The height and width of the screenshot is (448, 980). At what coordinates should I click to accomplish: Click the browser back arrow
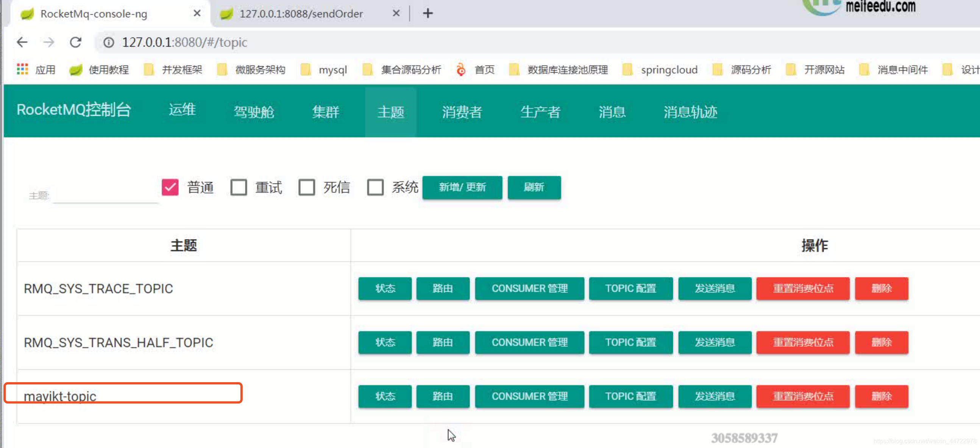coord(22,42)
